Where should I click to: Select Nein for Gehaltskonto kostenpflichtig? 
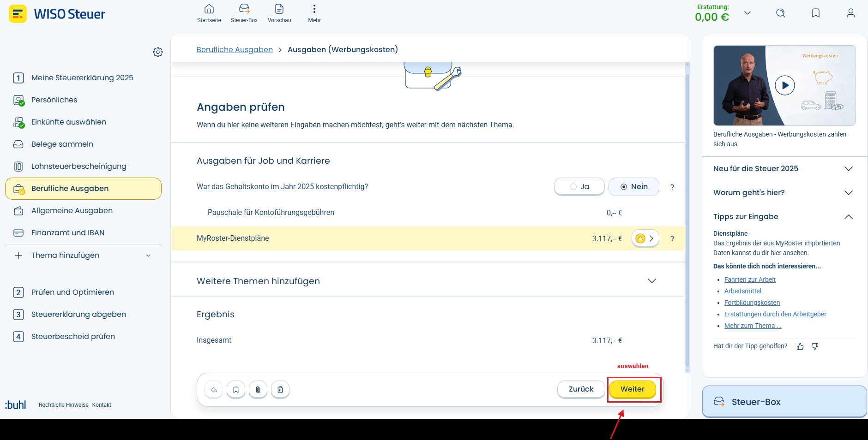click(634, 187)
